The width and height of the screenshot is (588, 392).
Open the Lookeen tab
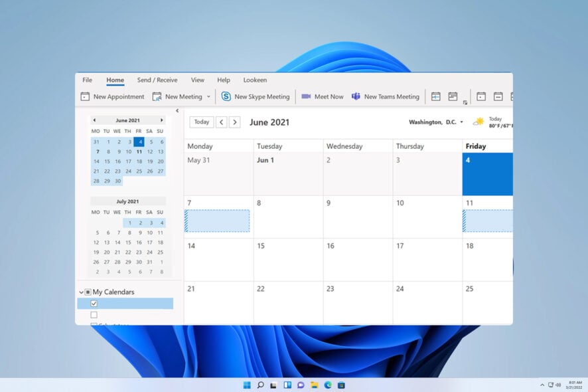click(255, 80)
